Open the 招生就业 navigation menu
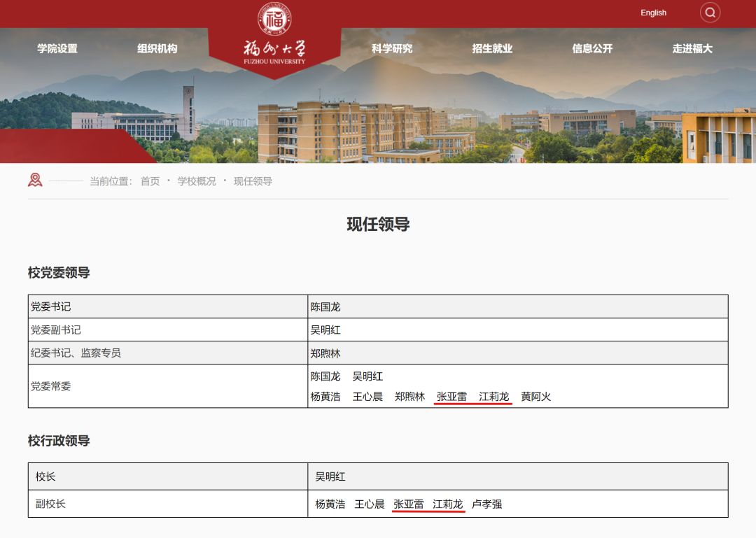 point(491,48)
